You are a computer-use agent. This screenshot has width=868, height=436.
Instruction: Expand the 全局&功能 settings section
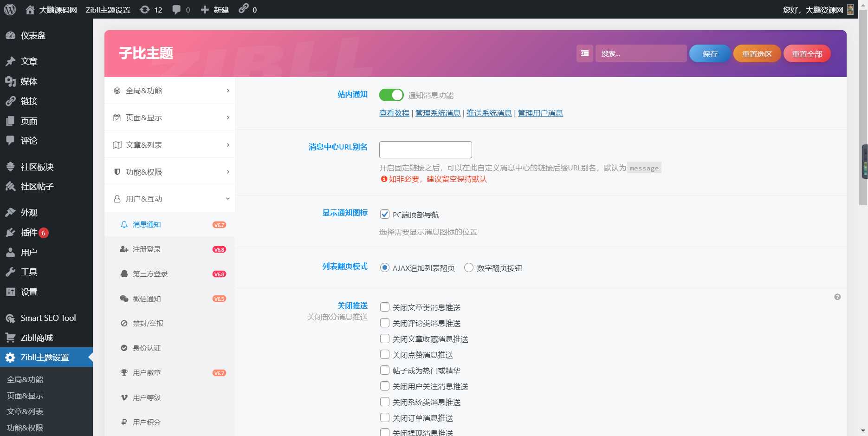[x=169, y=91]
